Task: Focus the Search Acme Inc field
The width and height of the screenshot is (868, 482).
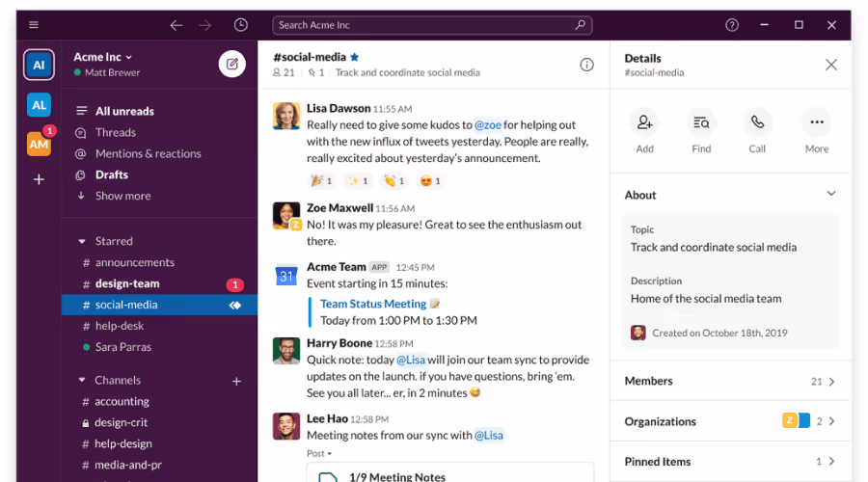Action: tap(432, 25)
